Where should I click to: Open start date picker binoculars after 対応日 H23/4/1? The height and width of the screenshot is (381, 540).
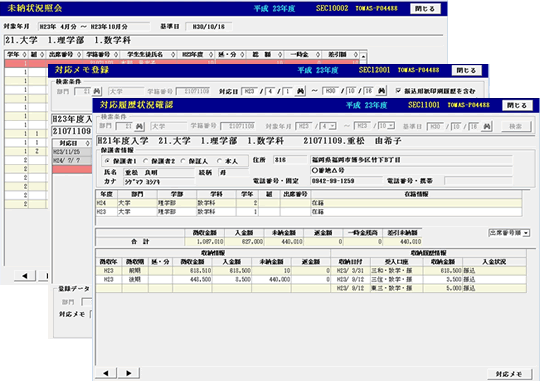tap(300, 91)
